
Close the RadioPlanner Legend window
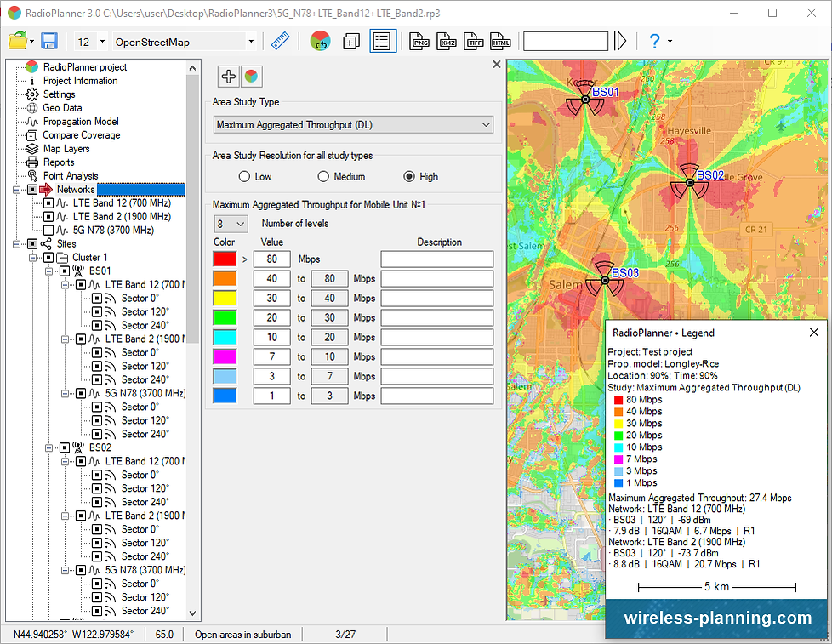(x=813, y=332)
